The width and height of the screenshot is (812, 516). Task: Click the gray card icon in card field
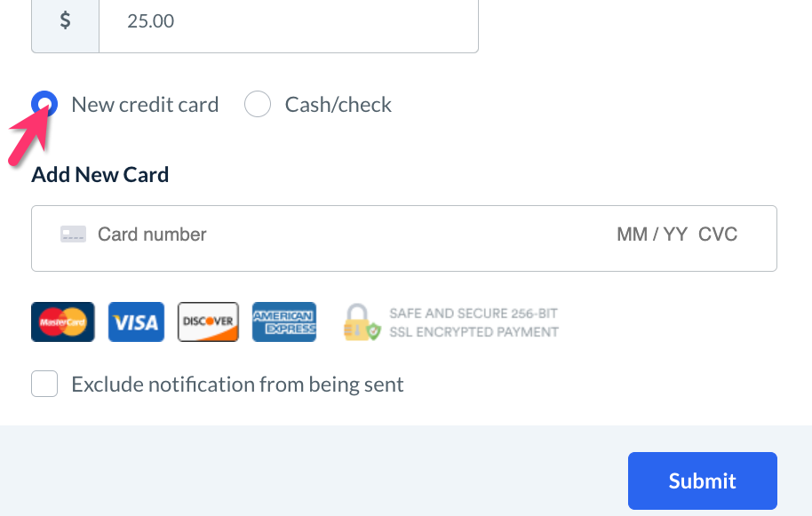[x=73, y=234]
